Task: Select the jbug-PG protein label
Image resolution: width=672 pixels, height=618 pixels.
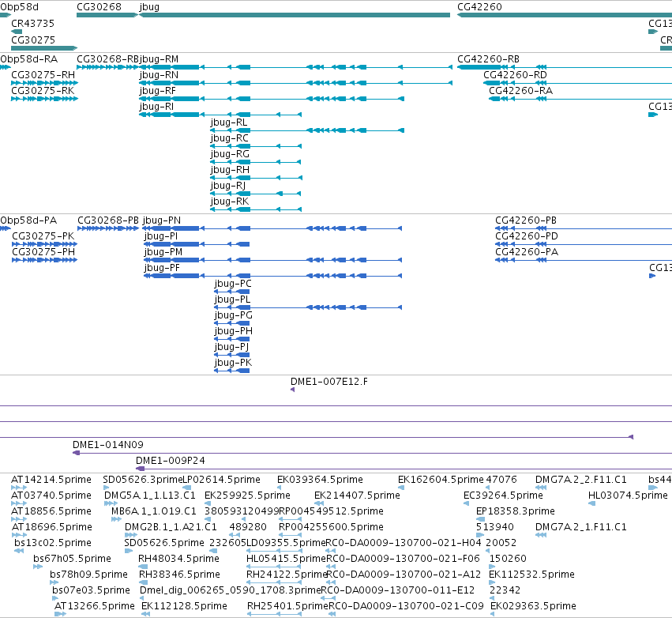Action: [233, 315]
